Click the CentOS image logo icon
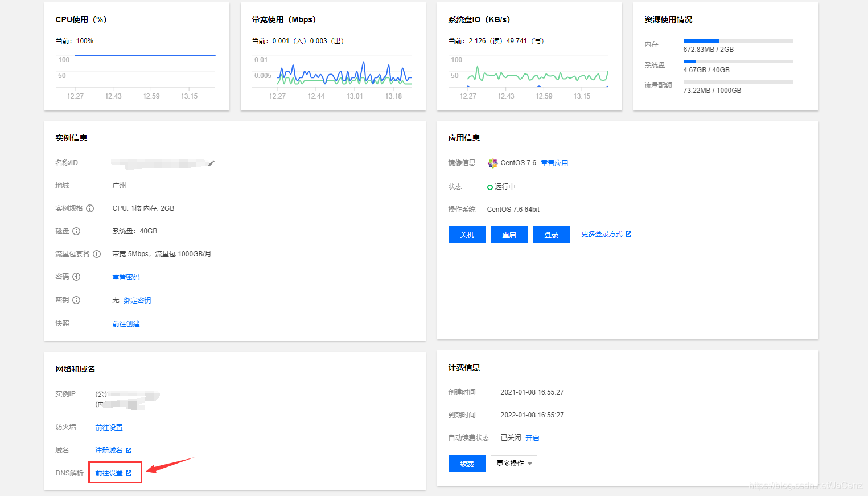The height and width of the screenshot is (496, 868). 492,163
